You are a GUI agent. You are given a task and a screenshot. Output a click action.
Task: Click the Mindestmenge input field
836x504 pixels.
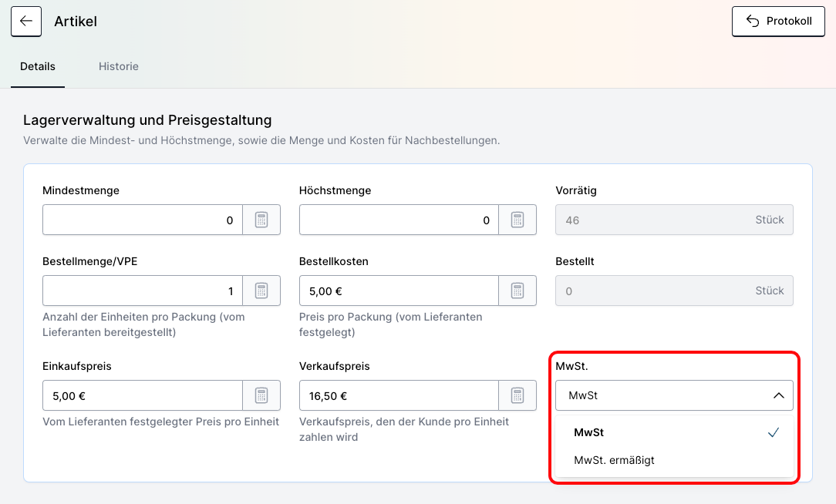143,220
